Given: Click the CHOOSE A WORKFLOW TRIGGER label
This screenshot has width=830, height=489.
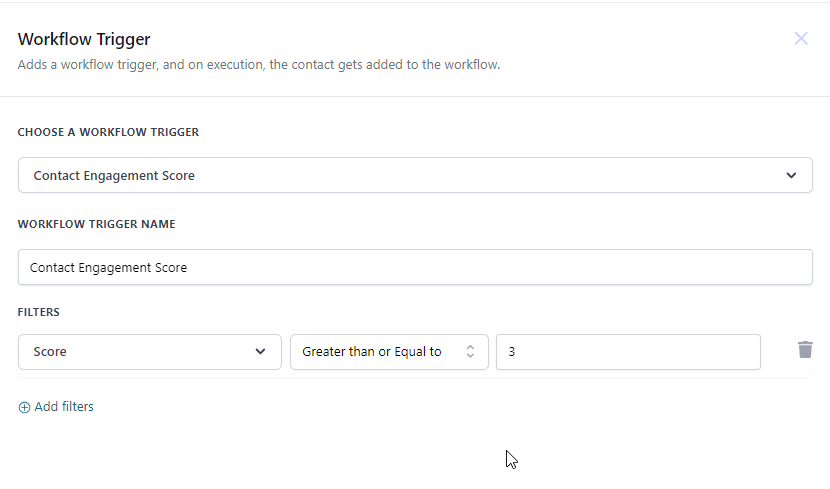Looking at the screenshot, I should pos(108,132).
